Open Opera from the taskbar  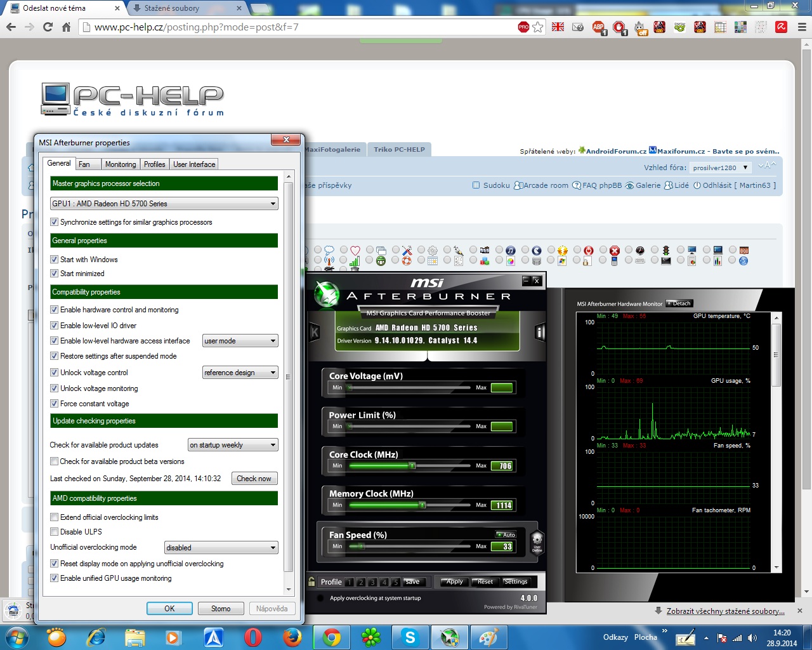pos(252,637)
